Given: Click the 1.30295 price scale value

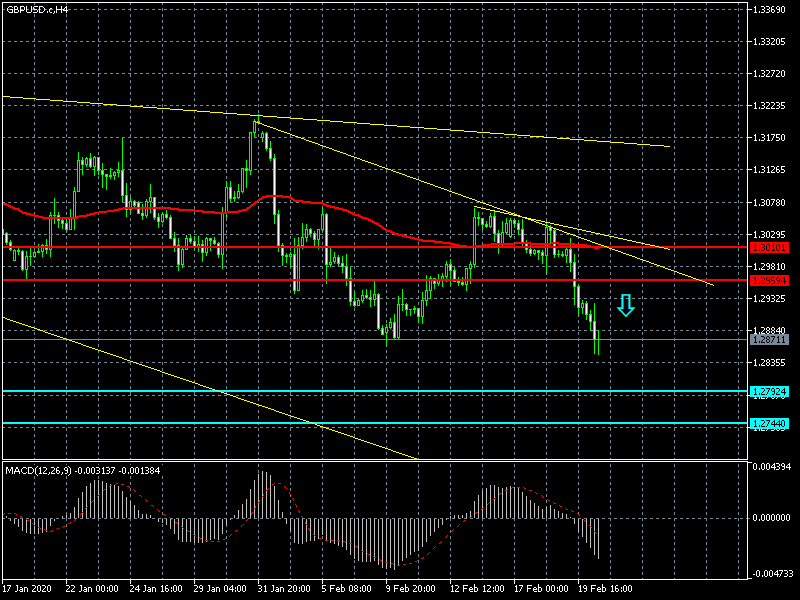Looking at the screenshot, I should point(769,235).
